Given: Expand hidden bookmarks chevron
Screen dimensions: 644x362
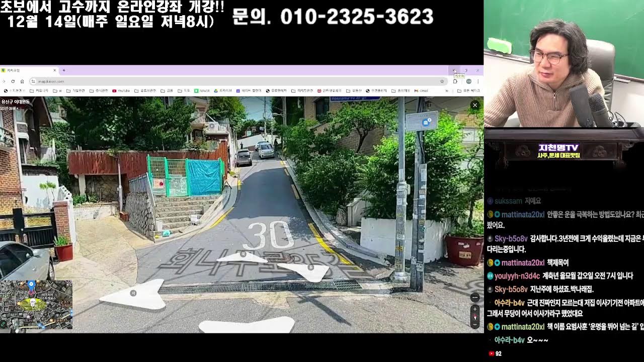Looking at the screenshot, I should tap(447, 91).
